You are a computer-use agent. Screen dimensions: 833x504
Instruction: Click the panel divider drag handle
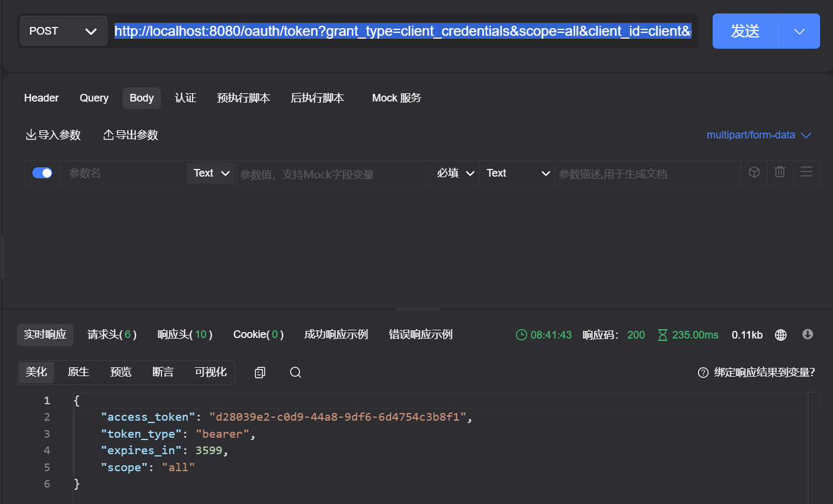(419, 309)
